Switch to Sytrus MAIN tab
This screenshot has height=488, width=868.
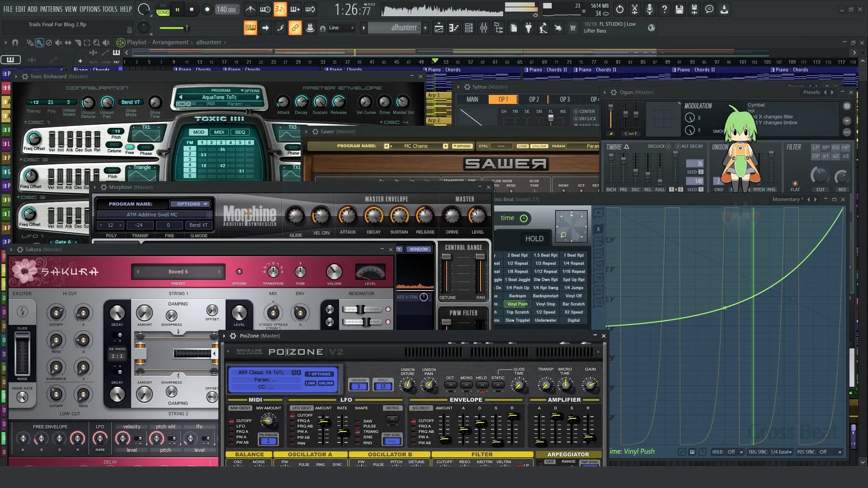point(472,99)
